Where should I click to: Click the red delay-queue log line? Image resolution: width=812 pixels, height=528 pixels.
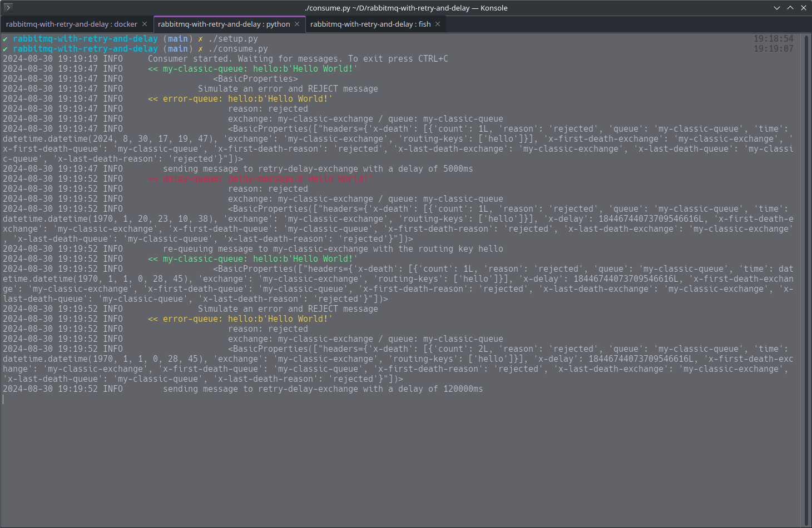click(x=260, y=179)
